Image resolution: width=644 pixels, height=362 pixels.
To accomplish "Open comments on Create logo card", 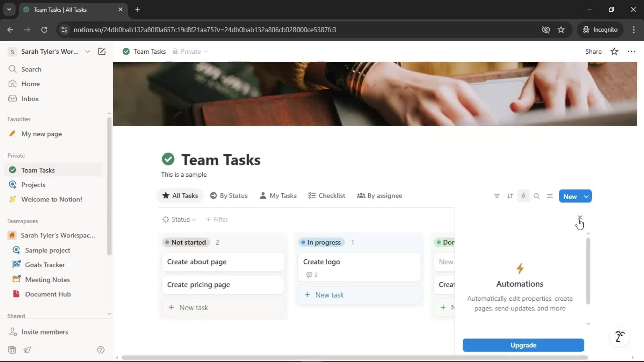I will [312, 275].
